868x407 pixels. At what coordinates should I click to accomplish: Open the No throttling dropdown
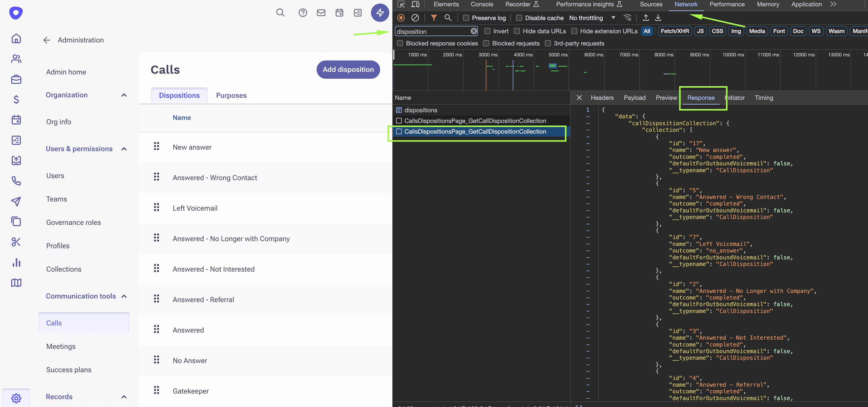click(592, 18)
